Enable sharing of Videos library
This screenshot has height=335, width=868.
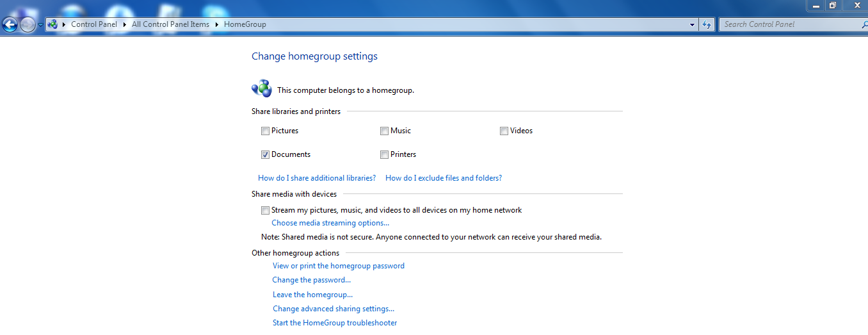click(x=504, y=131)
